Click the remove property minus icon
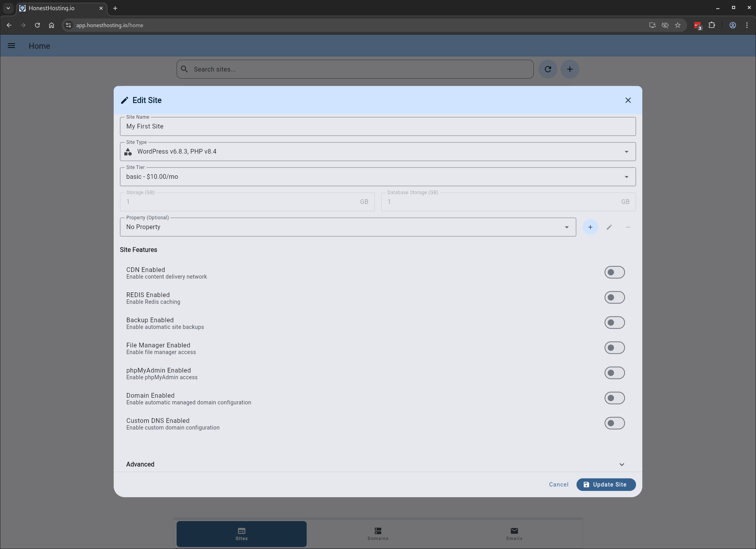This screenshot has height=549, width=756. click(x=628, y=227)
